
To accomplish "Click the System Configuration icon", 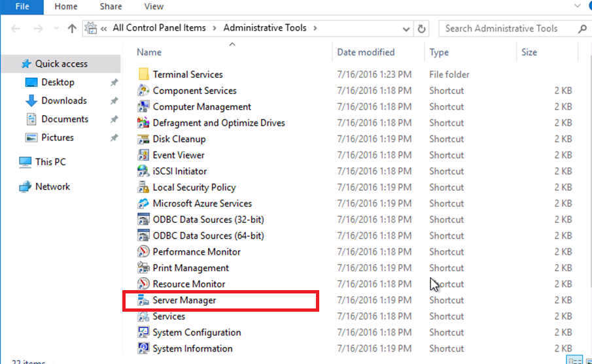I will (x=143, y=333).
